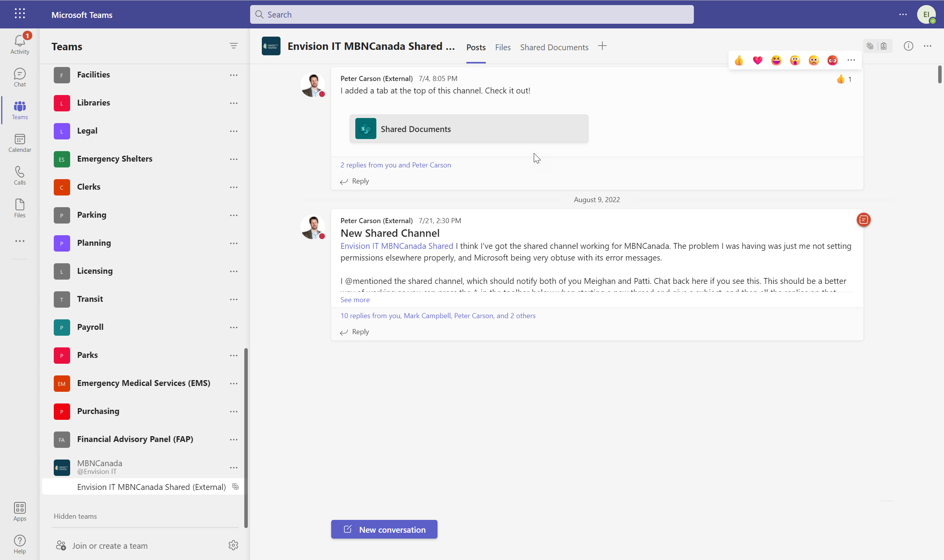Select the Emergency Medical Services (EMS) team
Viewport: 944px width, 560px height.
point(143,383)
